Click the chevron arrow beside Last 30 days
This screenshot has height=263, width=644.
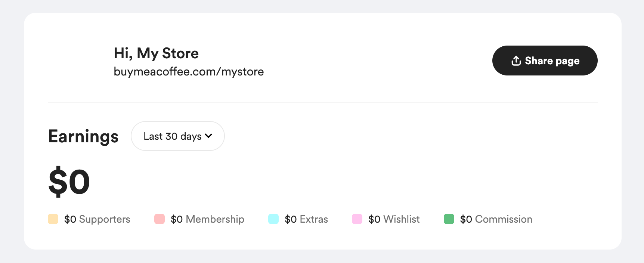tap(208, 136)
